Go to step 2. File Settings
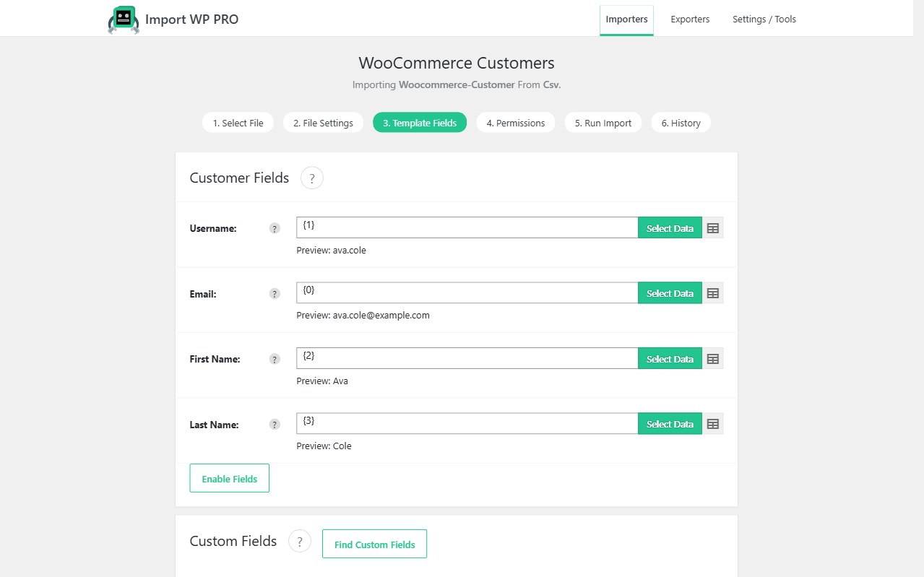 323,123
